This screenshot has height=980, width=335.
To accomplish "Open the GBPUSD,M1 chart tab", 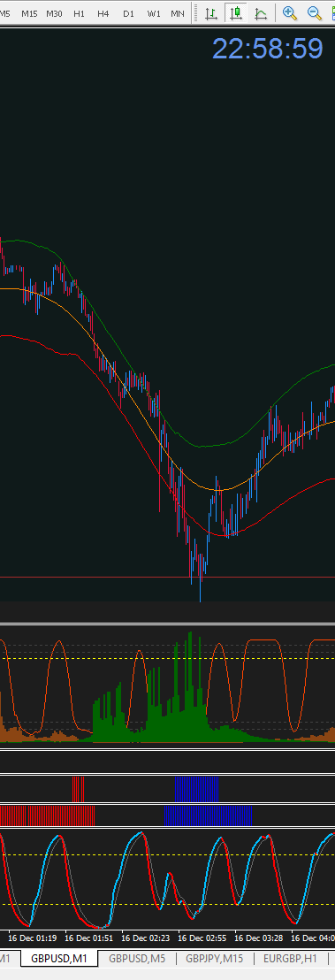I will [x=59, y=958].
